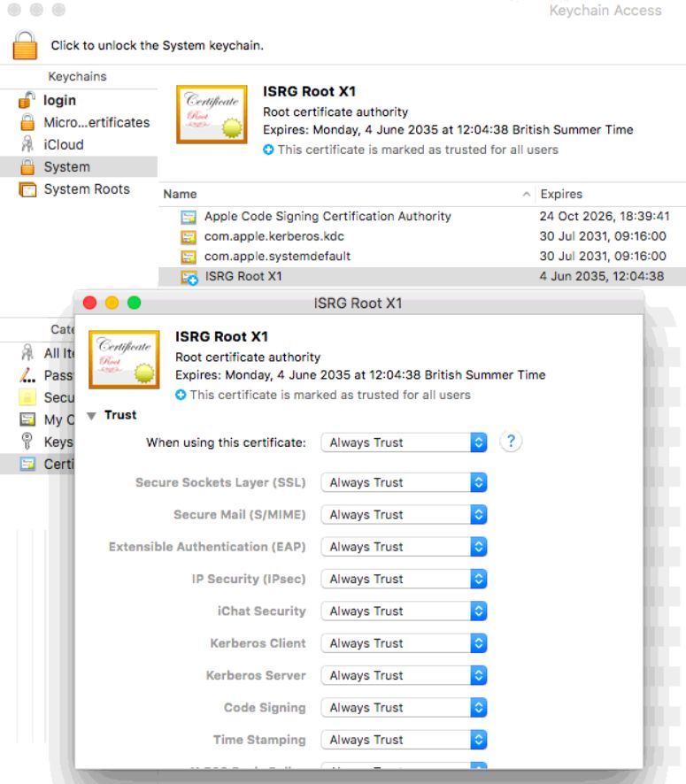Click the My Certificates category icon
Screen dimensions: 686x784
(x=27, y=419)
